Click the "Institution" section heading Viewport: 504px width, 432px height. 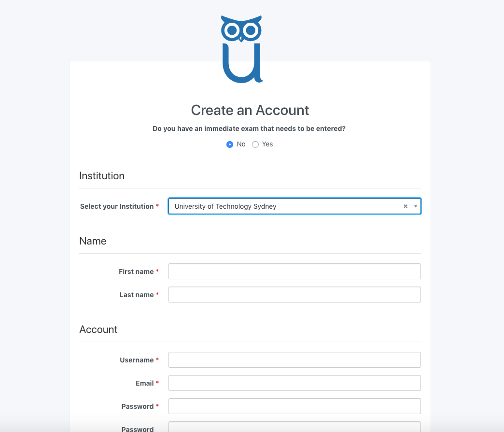(102, 176)
